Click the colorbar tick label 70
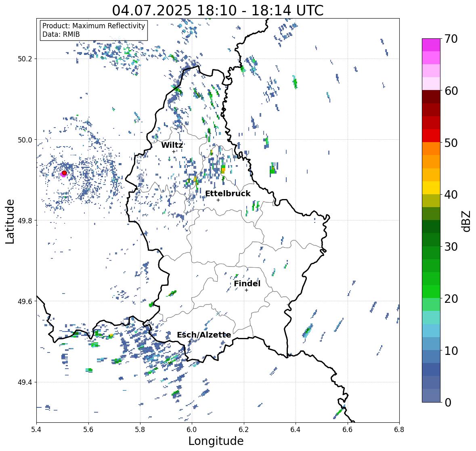The image size is (476, 451). point(451,39)
